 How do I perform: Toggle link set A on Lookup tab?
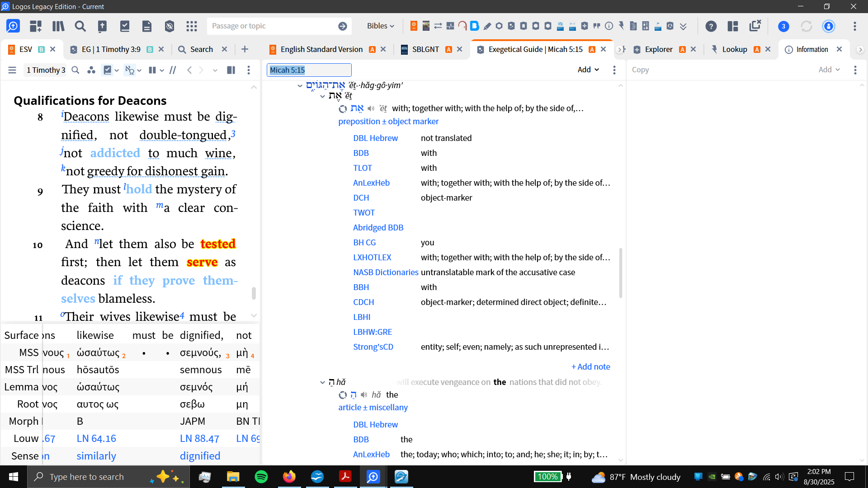[757, 50]
